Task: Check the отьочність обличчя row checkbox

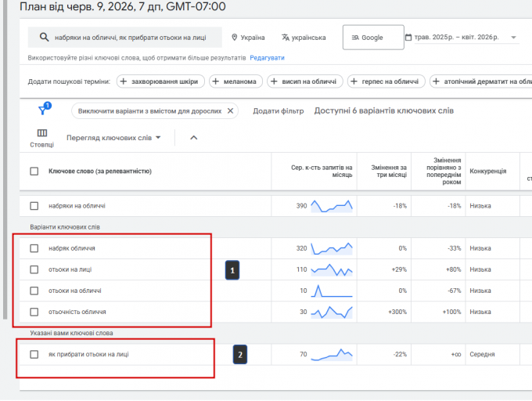Action: pos(34,312)
